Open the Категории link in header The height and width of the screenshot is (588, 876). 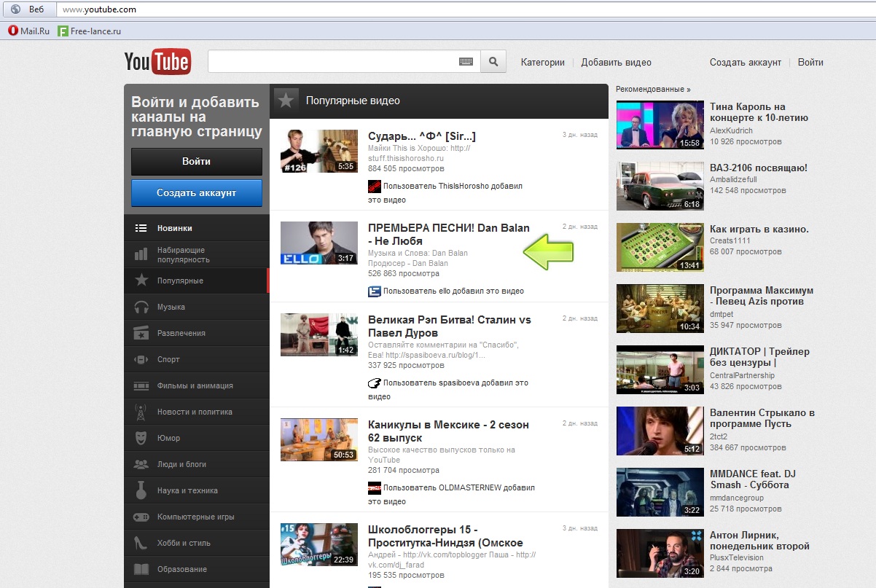point(543,63)
